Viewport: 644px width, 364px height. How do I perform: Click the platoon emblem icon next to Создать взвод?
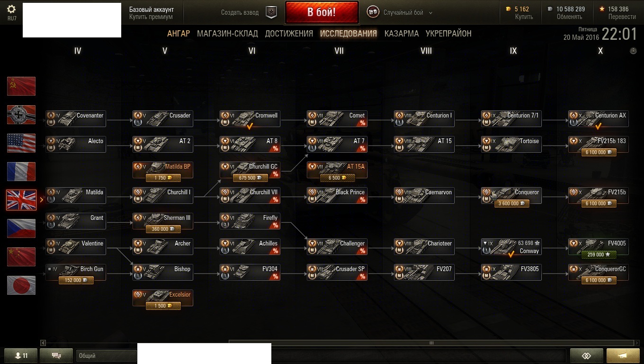[271, 13]
